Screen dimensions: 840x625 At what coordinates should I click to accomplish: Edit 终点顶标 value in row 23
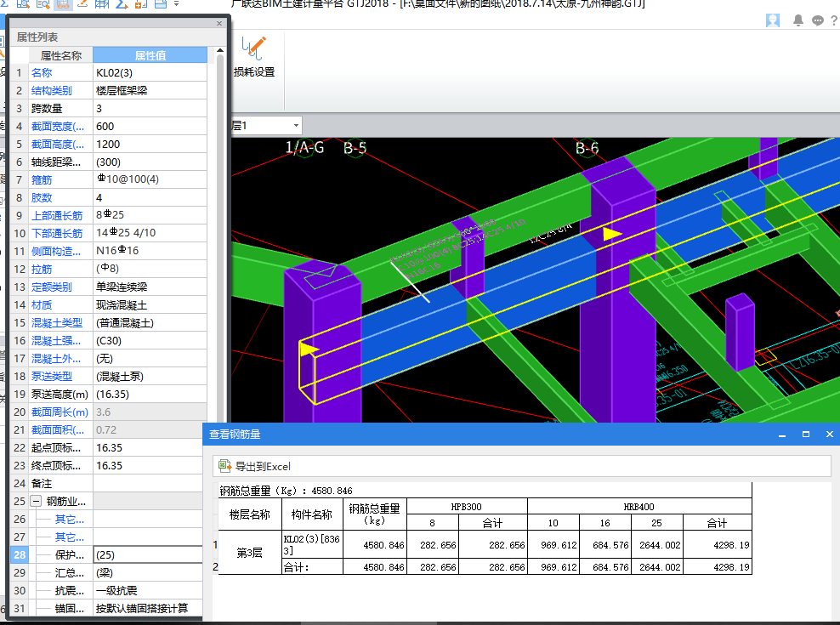[150, 466]
